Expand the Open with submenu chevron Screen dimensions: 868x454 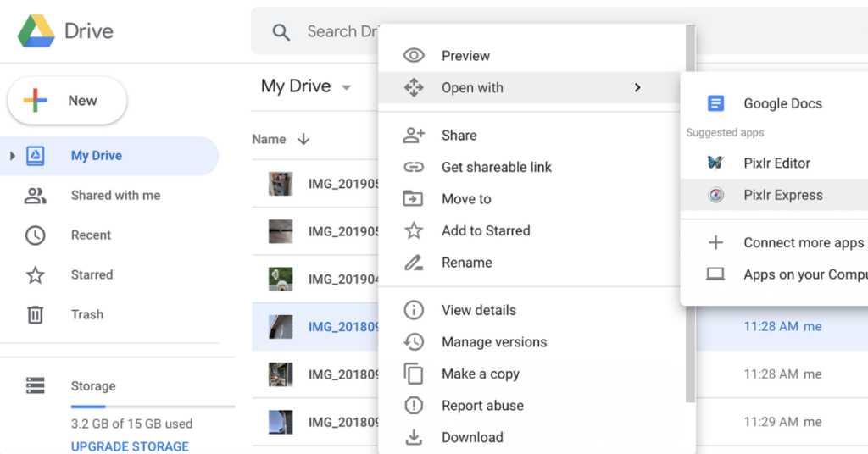click(637, 87)
